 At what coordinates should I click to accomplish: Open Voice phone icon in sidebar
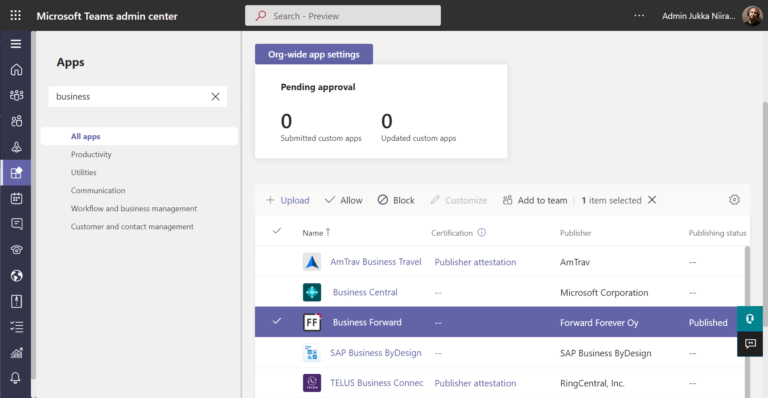(x=16, y=250)
